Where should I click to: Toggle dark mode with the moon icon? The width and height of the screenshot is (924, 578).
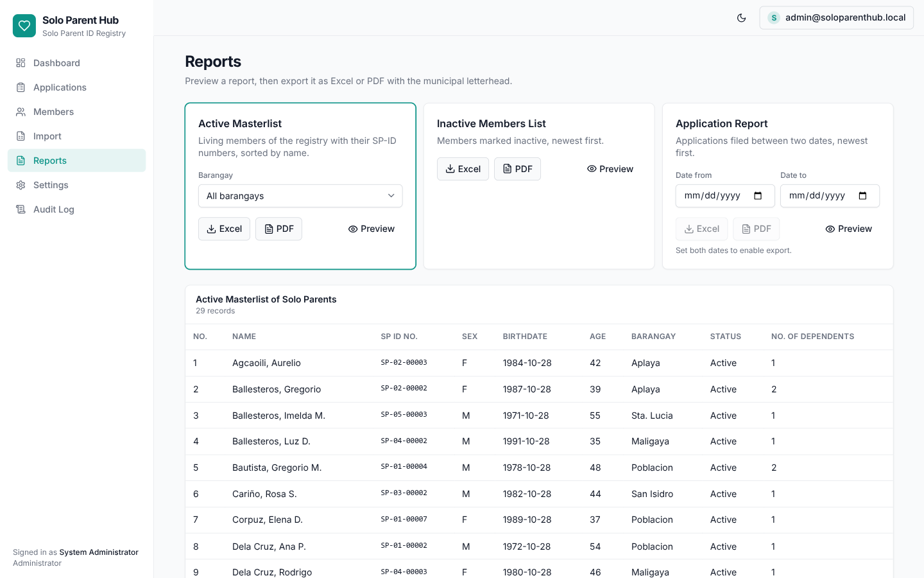click(x=741, y=18)
